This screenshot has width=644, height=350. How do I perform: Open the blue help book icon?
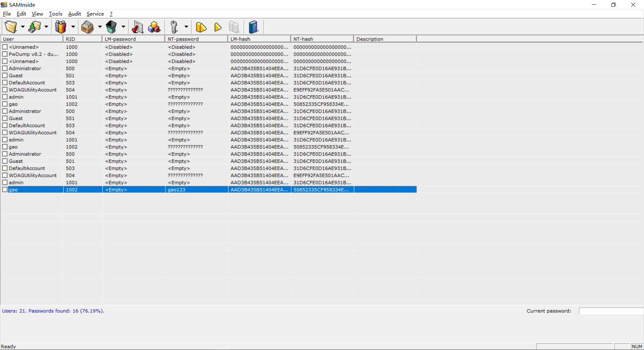pyautogui.click(x=254, y=27)
